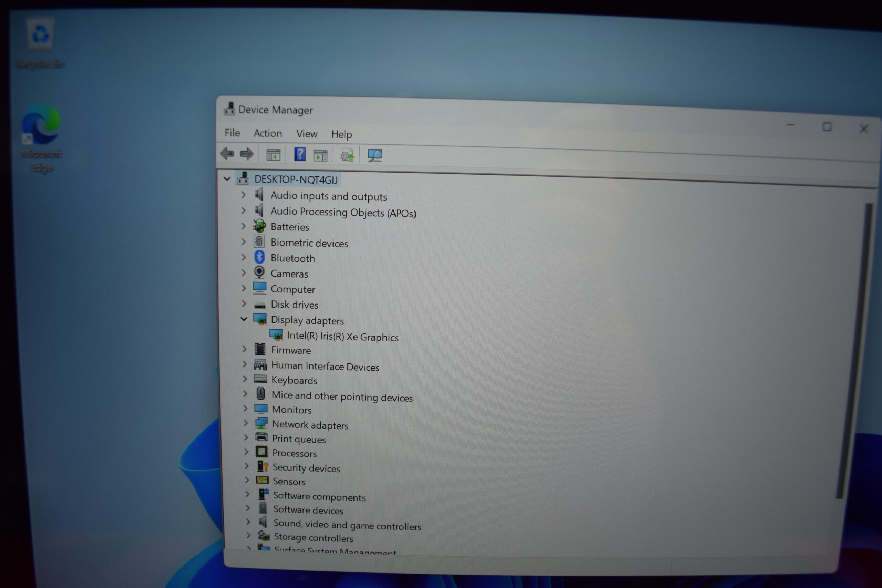Screen dimensions: 882x588
Task: Open Microsoft Edge desktop shortcut
Action: point(42,138)
